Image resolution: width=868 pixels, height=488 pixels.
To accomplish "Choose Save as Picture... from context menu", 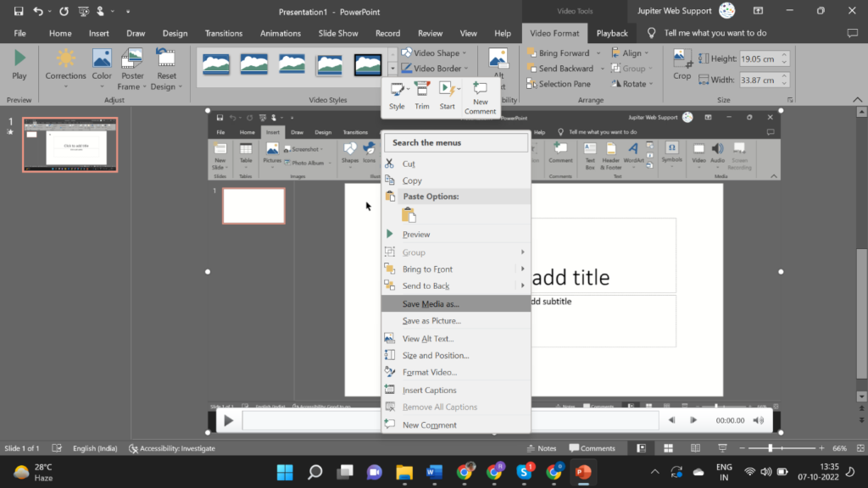I will [456, 321].
